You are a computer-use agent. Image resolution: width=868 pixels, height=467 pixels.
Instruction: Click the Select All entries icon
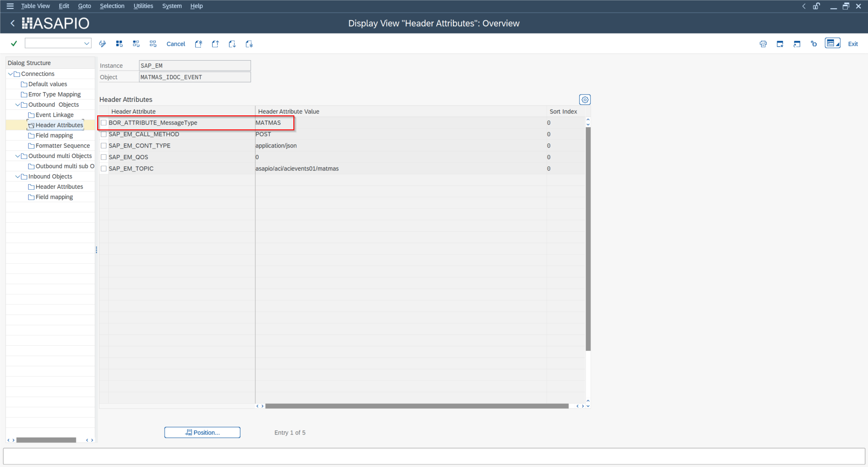(x=119, y=44)
